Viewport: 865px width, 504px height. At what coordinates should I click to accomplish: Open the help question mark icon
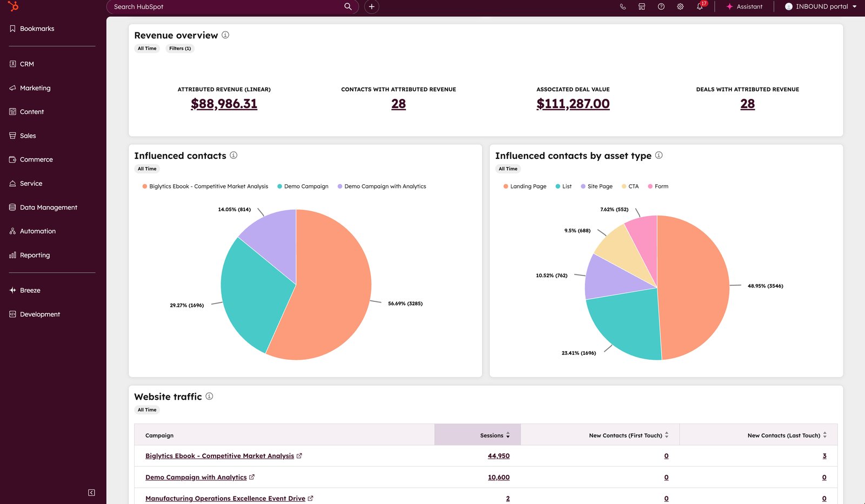click(x=661, y=6)
